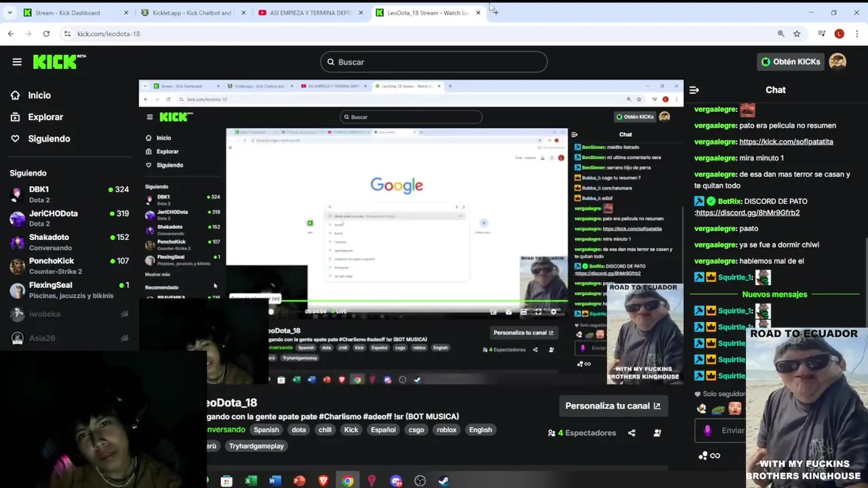Open offline iwobeka channel
Viewport: 868px width, 488px height.
point(68,314)
